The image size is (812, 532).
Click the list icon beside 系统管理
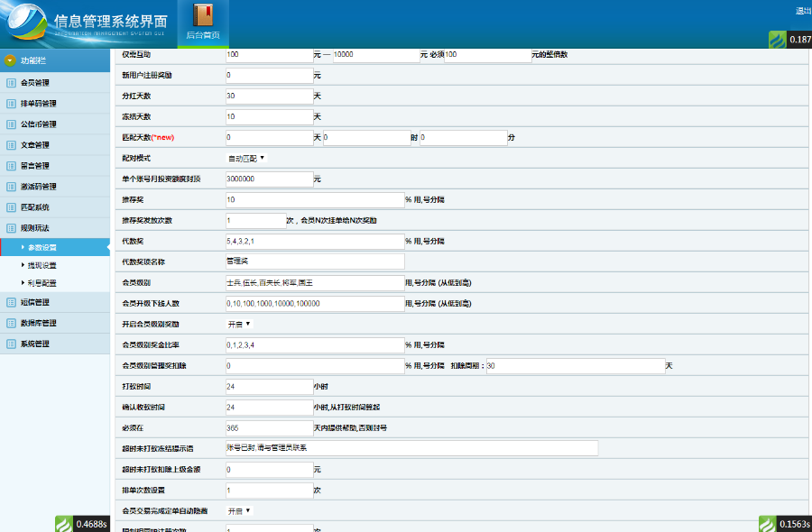11,344
